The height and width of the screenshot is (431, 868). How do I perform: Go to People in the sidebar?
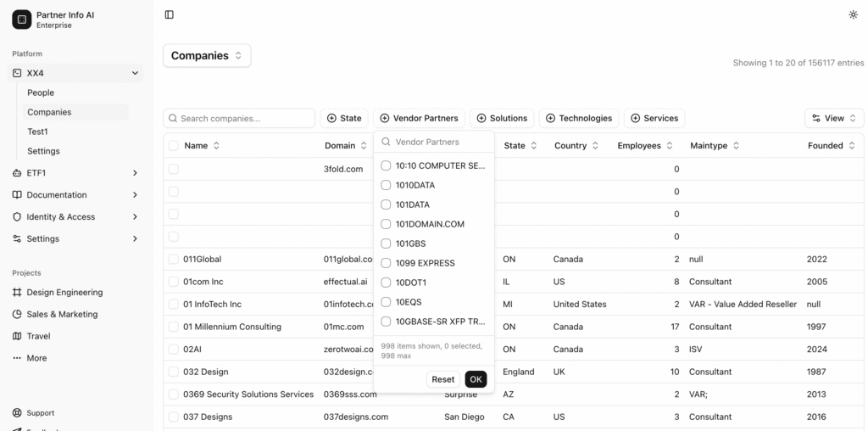click(41, 92)
